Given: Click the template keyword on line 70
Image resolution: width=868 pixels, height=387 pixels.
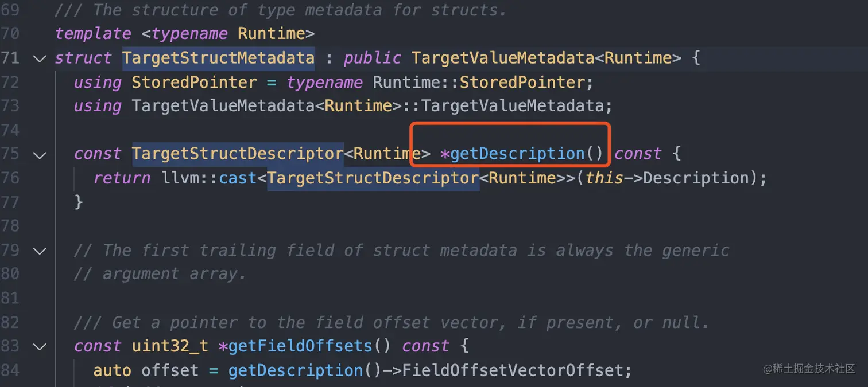Looking at the screenshot, I should (x=93, y=34).
